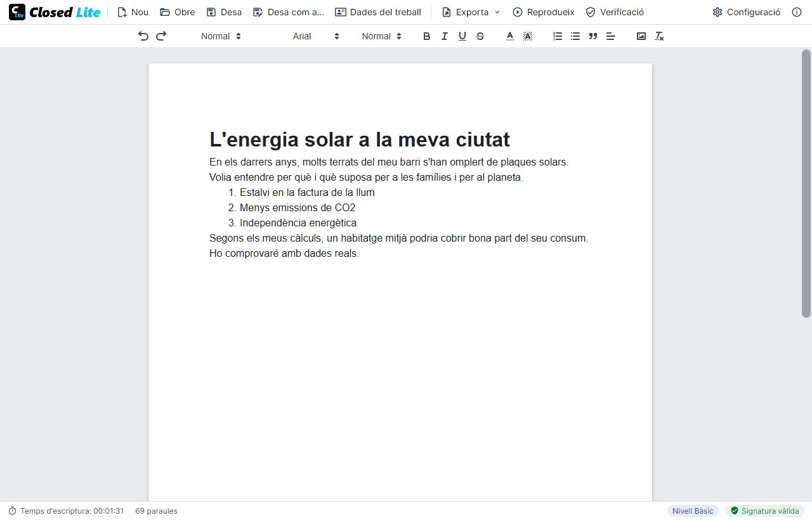
Task: Click the Nivell Bàsic badge
Action: 693,511
